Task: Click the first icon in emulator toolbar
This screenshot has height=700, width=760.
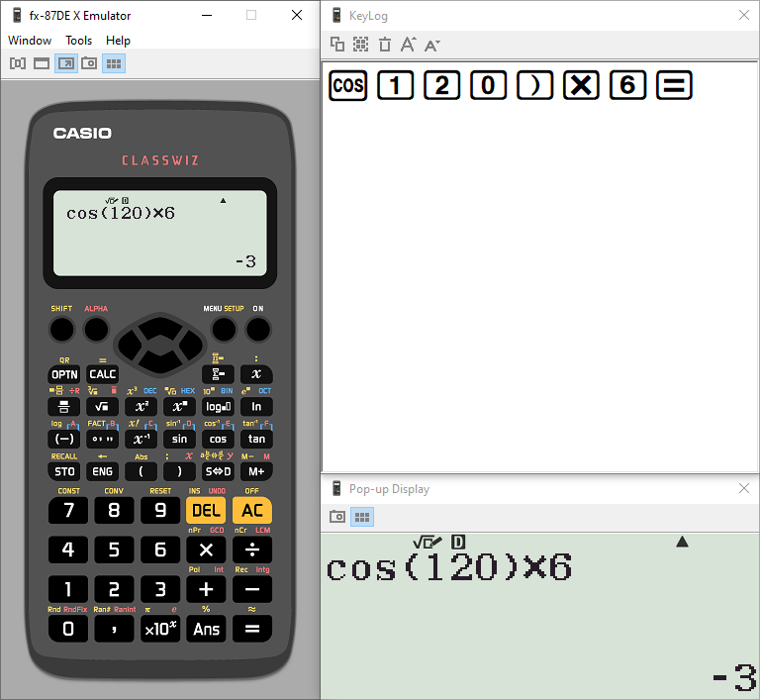Action: click(x=18, y=63)
